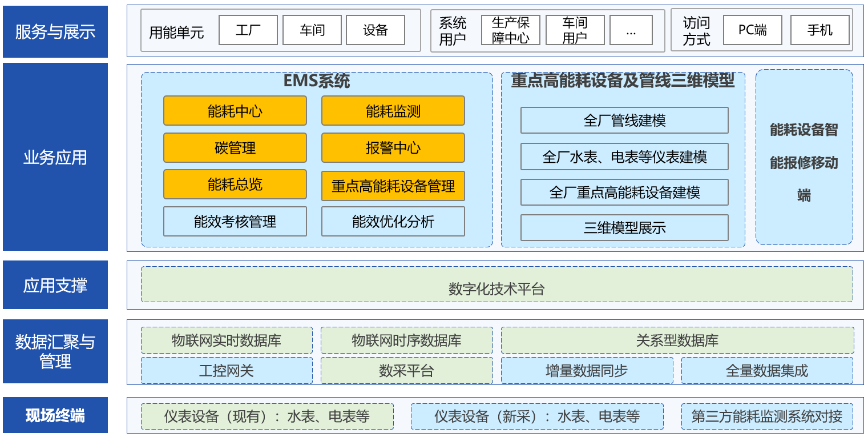The width and height of the screenshot is (868, 437).
Task: Select the 服务与展示 layer label
Action: coord(55,32)
